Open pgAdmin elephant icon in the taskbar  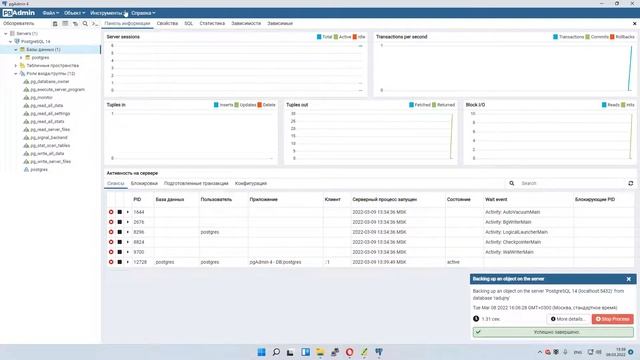(379, 352)
